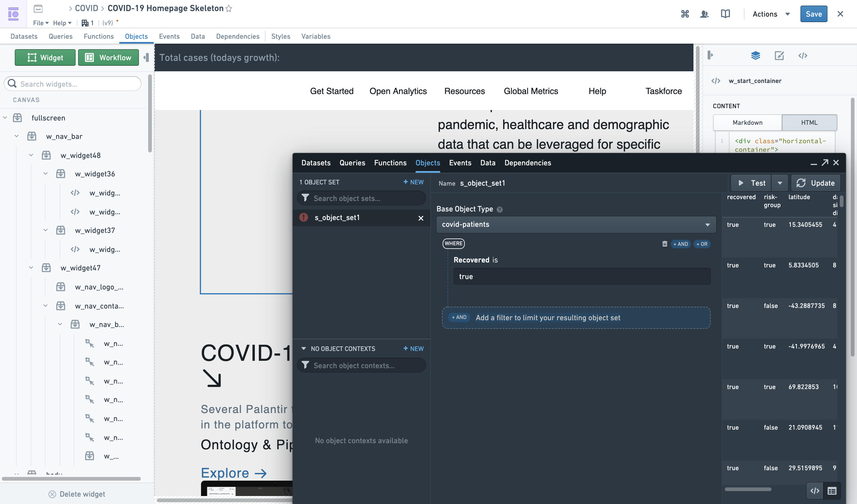Switch to table view icon

(832, 491)
